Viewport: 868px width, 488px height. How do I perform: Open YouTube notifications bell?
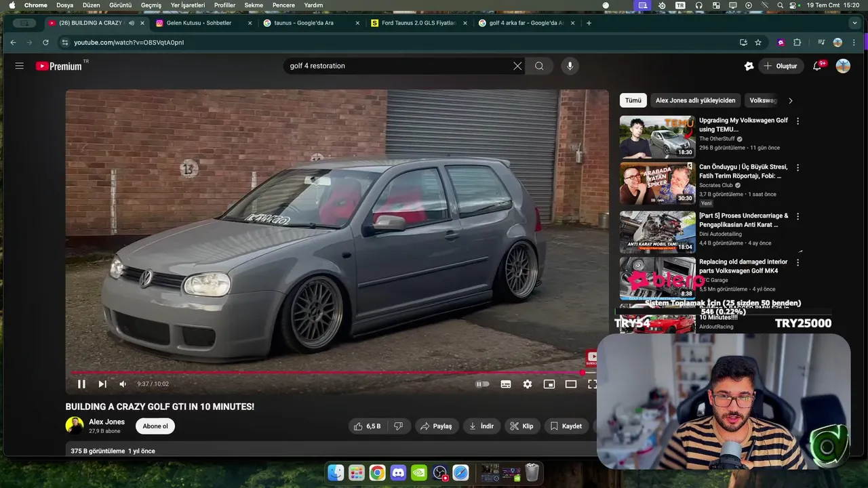[818, 66]
